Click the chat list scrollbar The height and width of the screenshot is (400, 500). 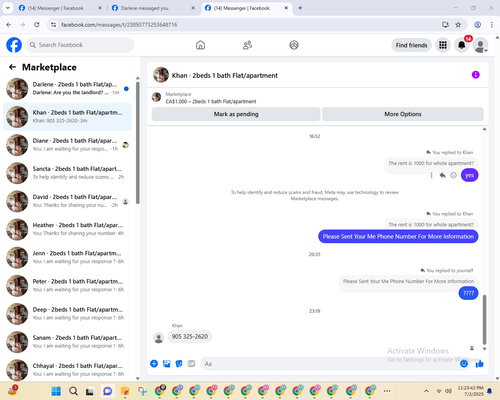138,143
